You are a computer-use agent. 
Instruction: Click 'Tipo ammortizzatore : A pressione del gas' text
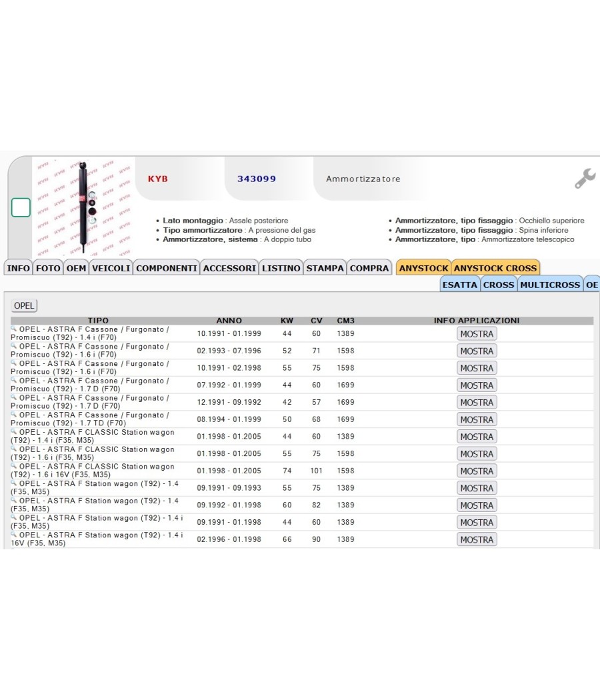(239, 230)
